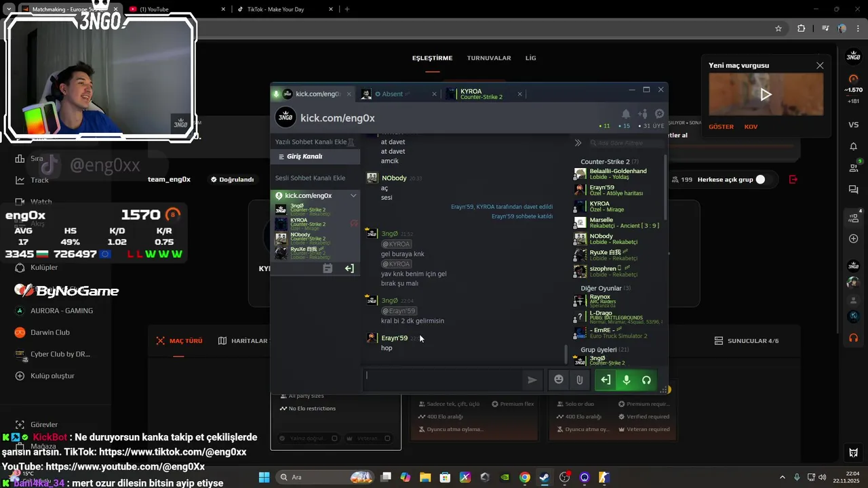
Task: Click attachment paperclip icon in chat
Action: (580, 380)
